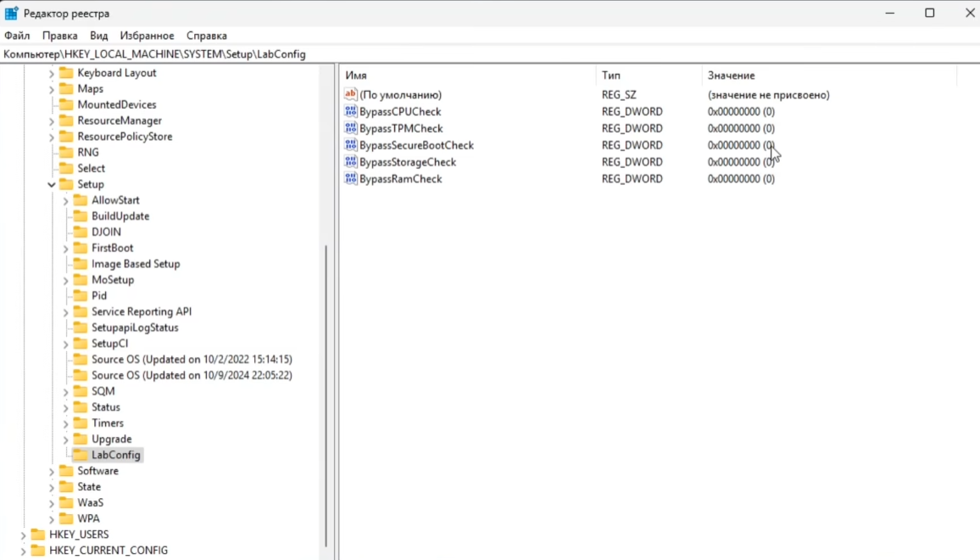Expand the Keyboard Layout key
This screenshot has height=560, width=980.
[52, 73]
